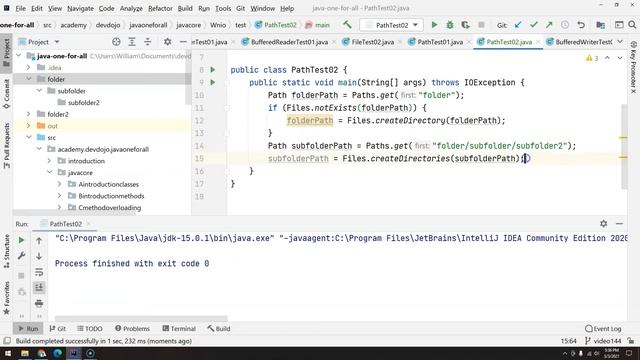Screen dimensions: 640x360
Task: Toggle scroll to end in Run console
Action: click(x=39, y=287)
